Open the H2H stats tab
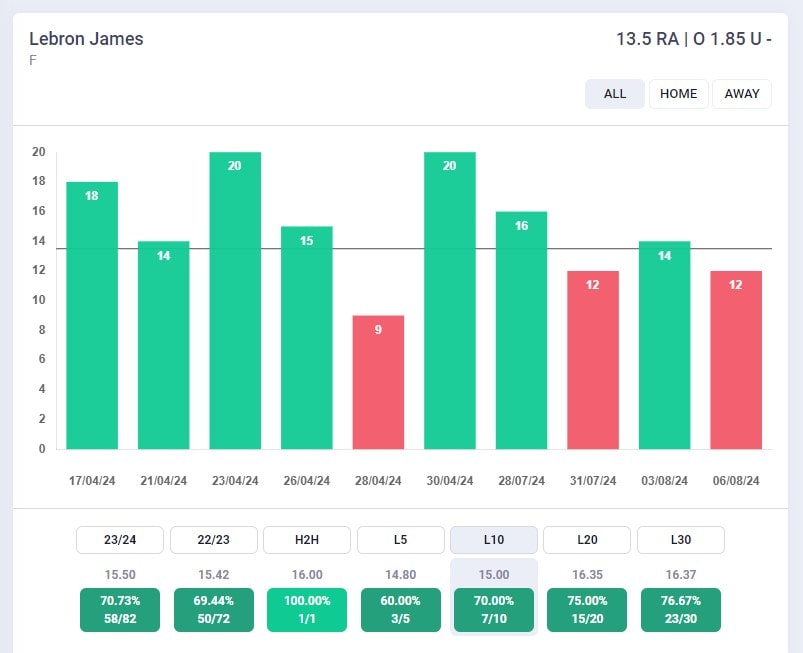Screen dimensions: 803x653 307,540
